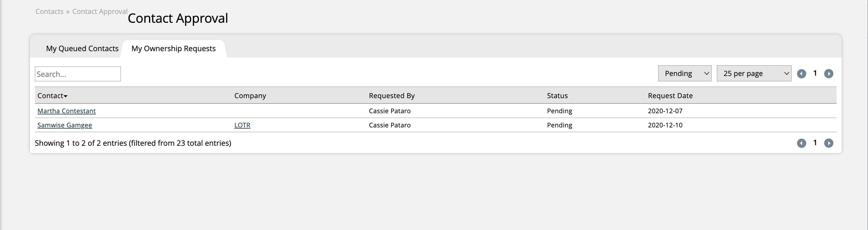Sort table by Requested By header
The width and height of the screenshot is (868, 230).
click(x=392, y=95)
